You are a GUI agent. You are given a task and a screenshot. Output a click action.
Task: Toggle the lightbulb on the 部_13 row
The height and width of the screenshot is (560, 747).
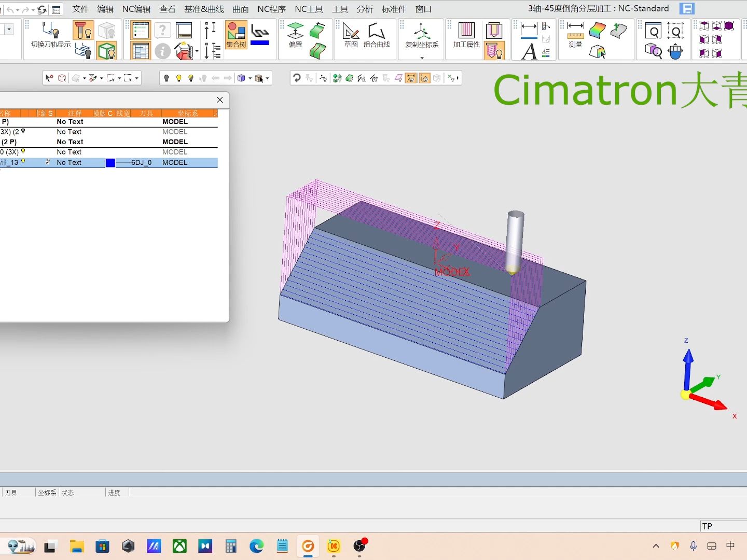point(23,162)
